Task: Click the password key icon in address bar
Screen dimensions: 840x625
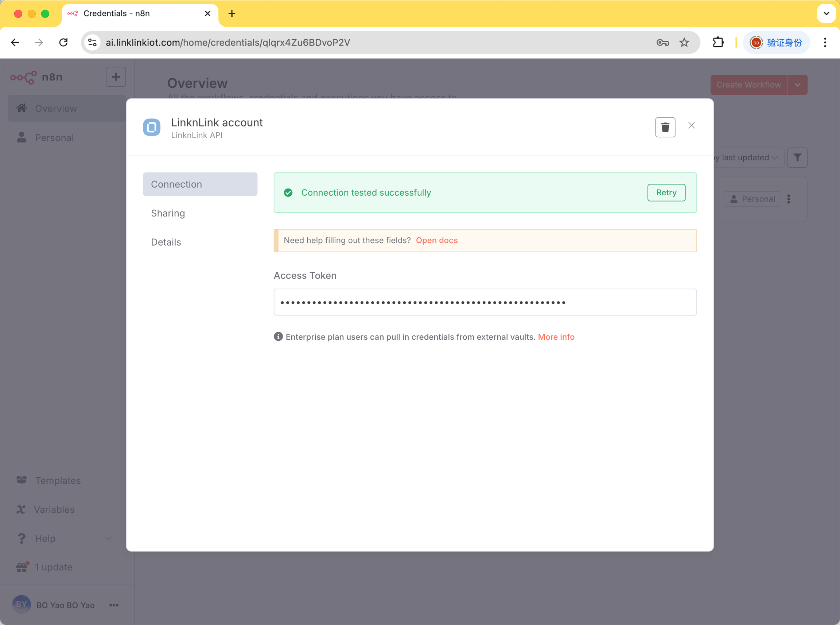Action: click(x=662, y=42)
